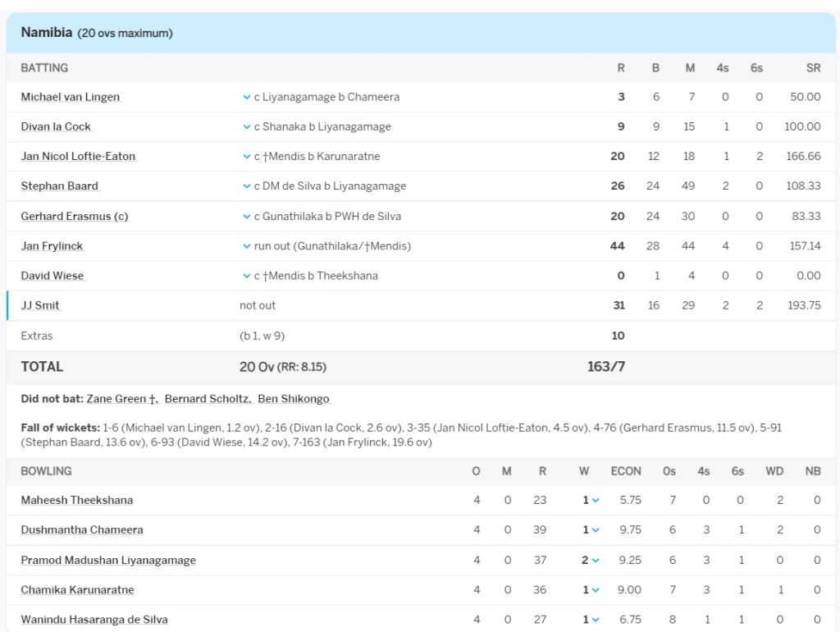
Task: Open Liyanagamage's two wickets dropdown
Action: (595, 561)
